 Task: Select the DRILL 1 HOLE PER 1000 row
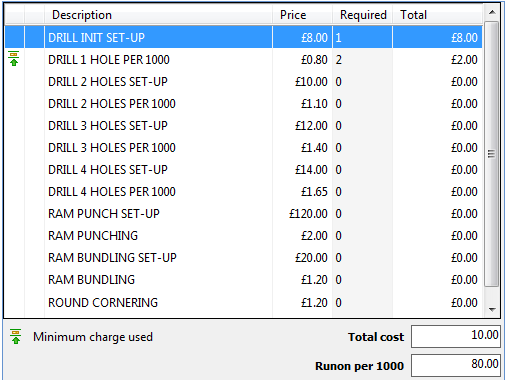pos(244,60)
